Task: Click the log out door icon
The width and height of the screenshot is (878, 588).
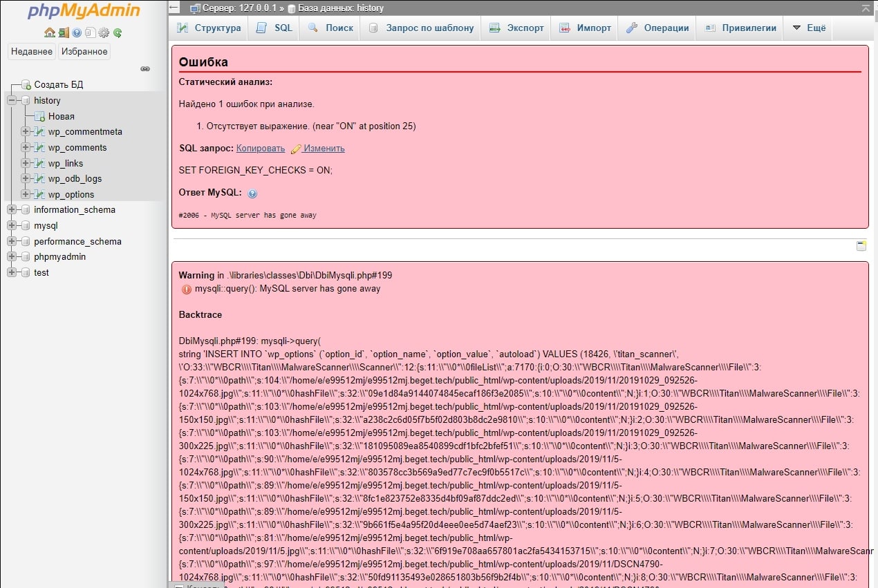Action: pos(64,32)
